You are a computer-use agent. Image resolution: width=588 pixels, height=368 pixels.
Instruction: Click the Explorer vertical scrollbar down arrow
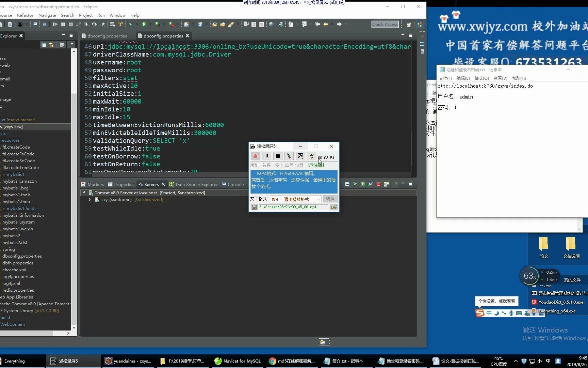coord(74,327)
